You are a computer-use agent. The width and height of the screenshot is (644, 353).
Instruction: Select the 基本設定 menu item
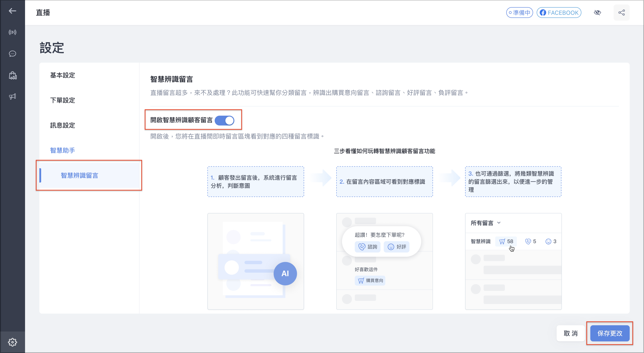[63, 75]
